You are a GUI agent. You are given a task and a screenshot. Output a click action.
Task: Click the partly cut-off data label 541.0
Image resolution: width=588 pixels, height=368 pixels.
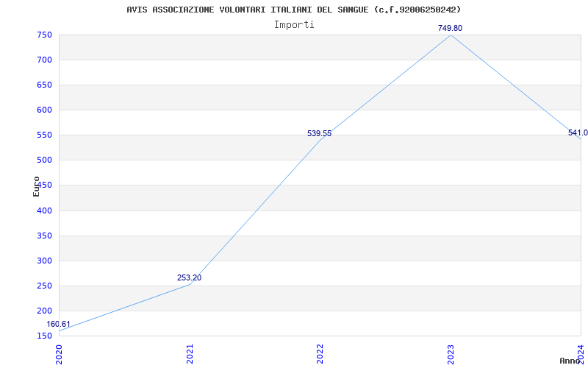click(578, 133)
